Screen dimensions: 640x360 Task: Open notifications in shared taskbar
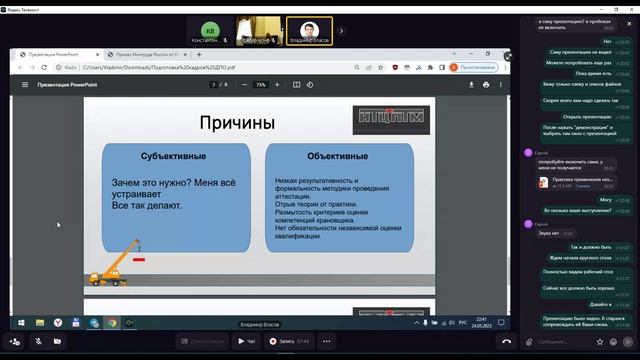501,323
